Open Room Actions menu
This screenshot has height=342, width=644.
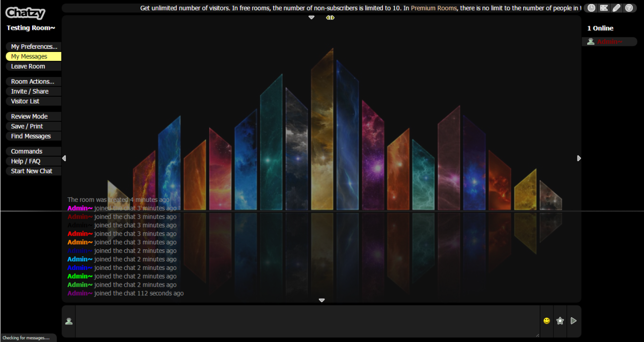[34, 82]
